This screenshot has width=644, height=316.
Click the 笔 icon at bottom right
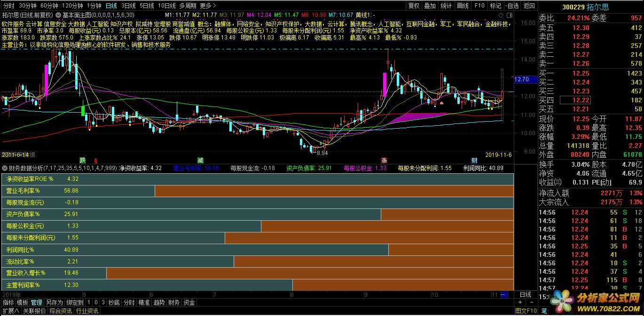click(x=544, y=310)
